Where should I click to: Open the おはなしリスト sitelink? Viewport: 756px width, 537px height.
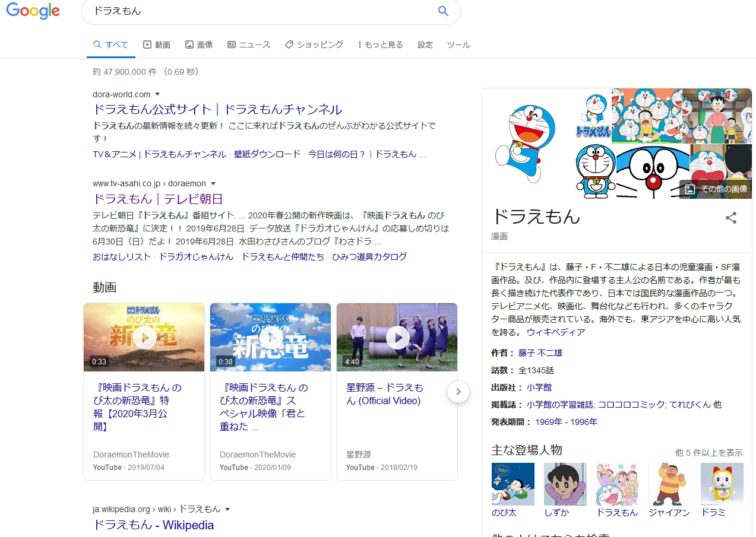point(122,257)
